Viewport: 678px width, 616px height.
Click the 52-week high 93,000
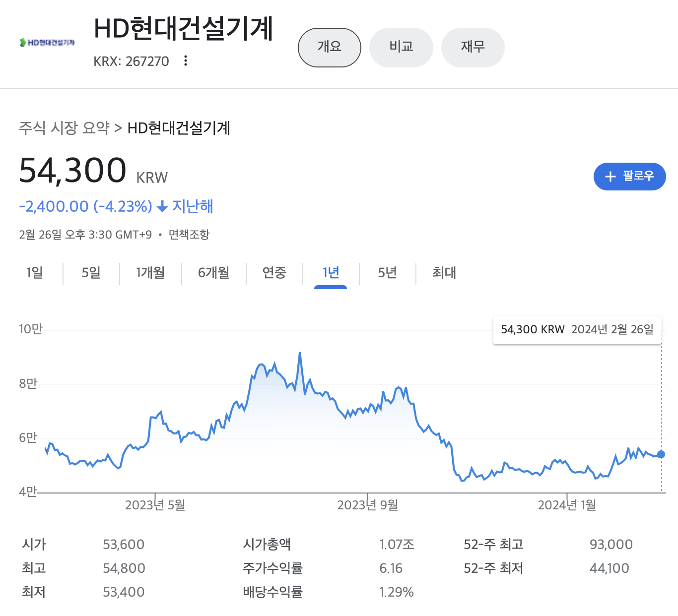click(611, 545)
